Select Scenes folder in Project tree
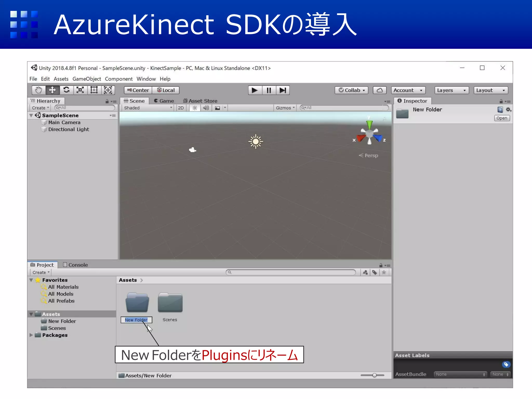Screen dimensions: 532x399 [57, 328]
